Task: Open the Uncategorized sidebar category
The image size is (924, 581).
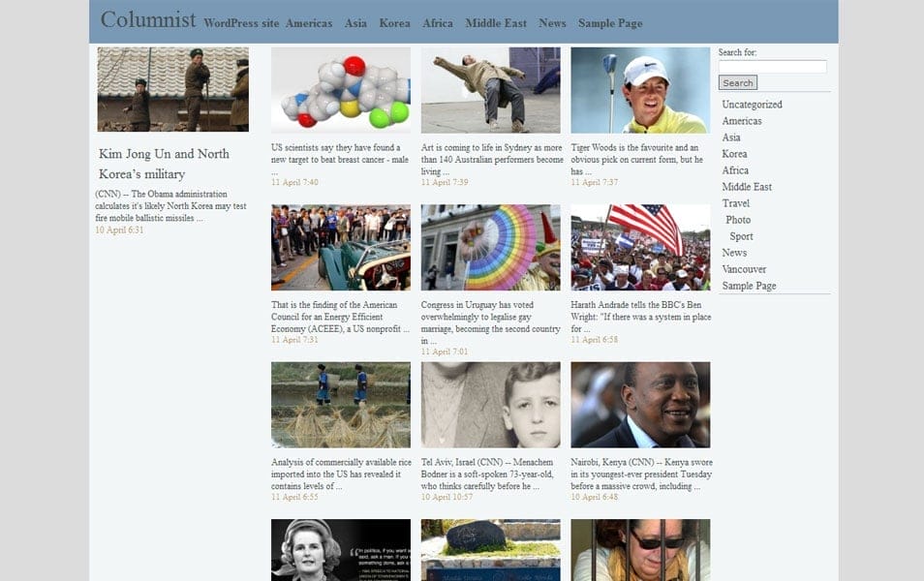Action: (752, 105)
